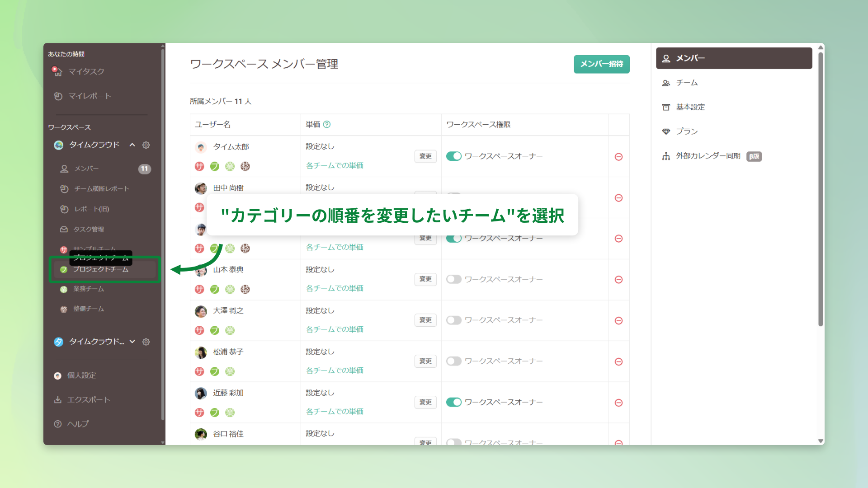Open マイタスク in sidebar

click(x=86, y=71)
